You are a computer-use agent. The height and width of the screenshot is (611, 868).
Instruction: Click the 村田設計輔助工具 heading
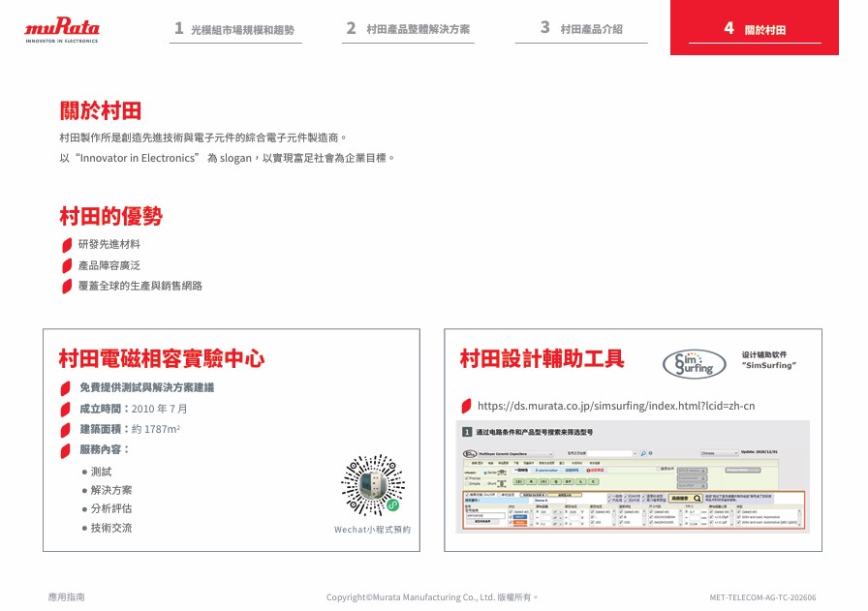(x=542, y=358)
